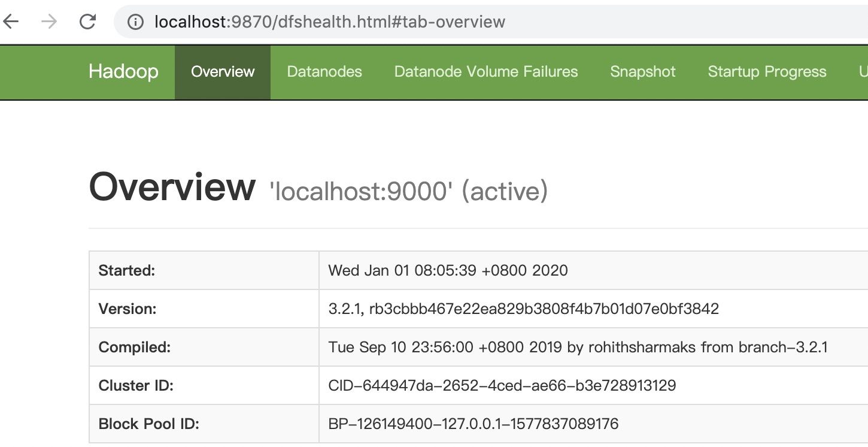Click the browser back arrow
This screenshot has width=868, height=447.
pyautogui.click(x=11, y=22)
